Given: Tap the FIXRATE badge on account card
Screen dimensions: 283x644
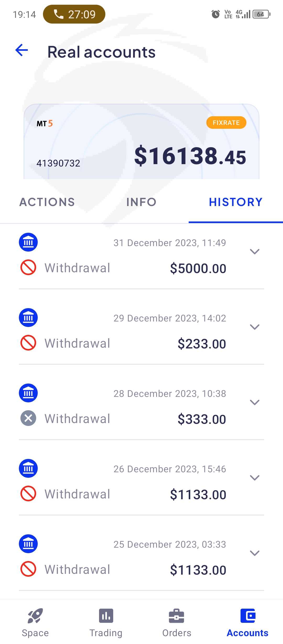Looking at the screenshot, I should point(226,123).
